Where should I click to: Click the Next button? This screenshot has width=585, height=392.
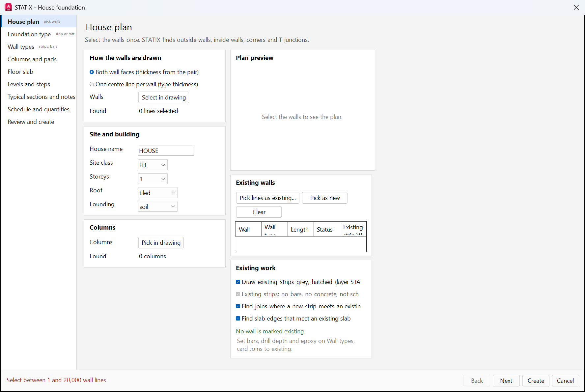506,381
